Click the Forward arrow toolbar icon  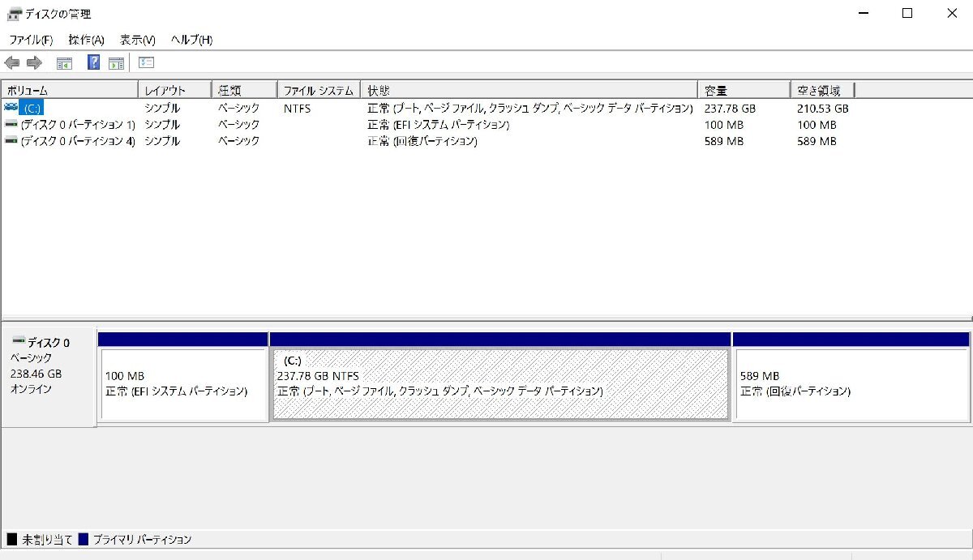pyautogui.click(x=34, y=62)
